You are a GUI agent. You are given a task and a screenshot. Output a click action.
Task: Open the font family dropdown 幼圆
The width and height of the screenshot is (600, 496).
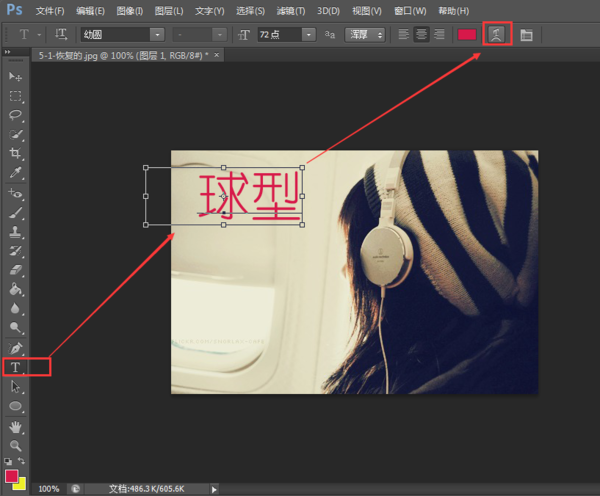(157, 35)
